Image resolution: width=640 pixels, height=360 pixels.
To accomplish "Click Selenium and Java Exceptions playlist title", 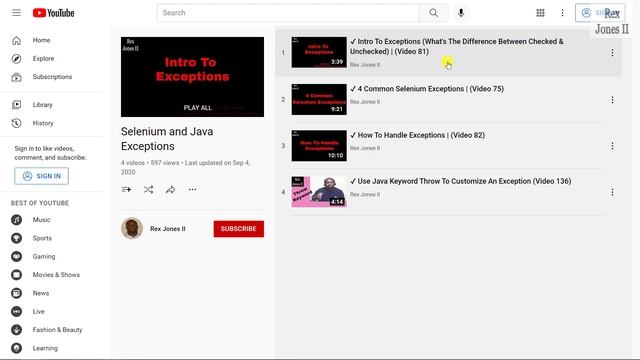I will tap(167, 139).
